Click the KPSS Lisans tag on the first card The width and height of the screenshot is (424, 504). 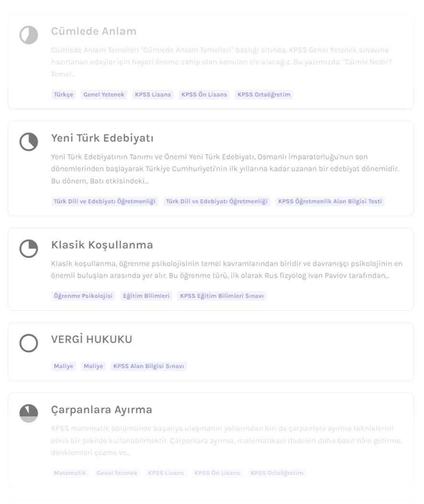[152, 94]
